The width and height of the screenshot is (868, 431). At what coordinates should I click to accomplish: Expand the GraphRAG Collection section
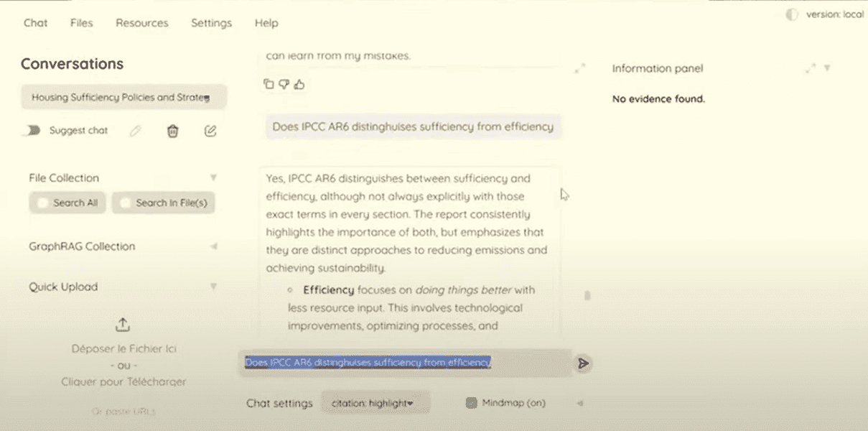coord(213,246)
